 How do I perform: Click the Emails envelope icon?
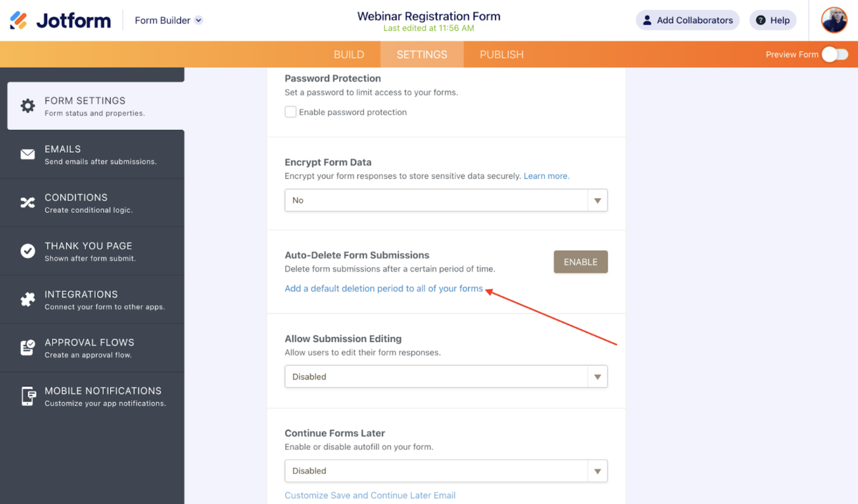[28, 154]
